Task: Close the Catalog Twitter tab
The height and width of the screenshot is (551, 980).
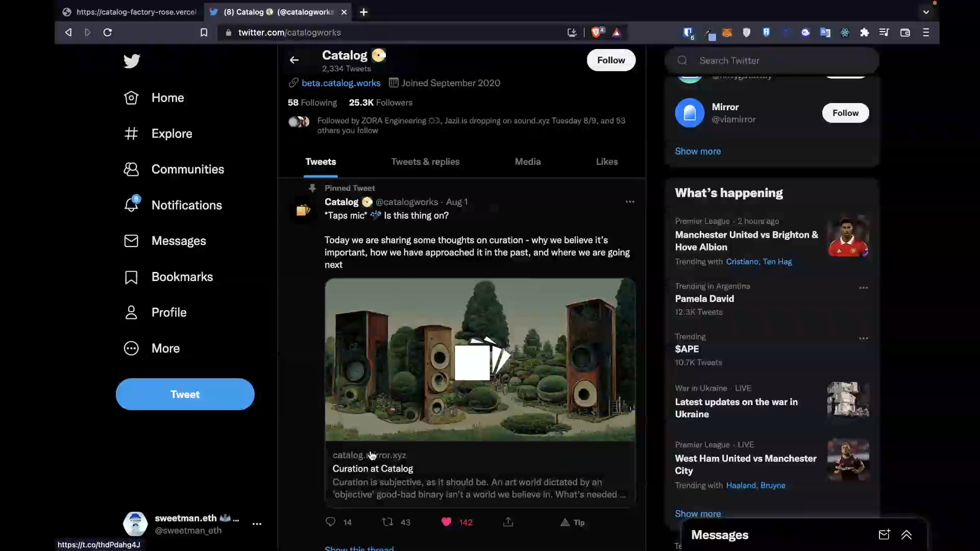Action: pyautogui.click(x=344, y=12)
